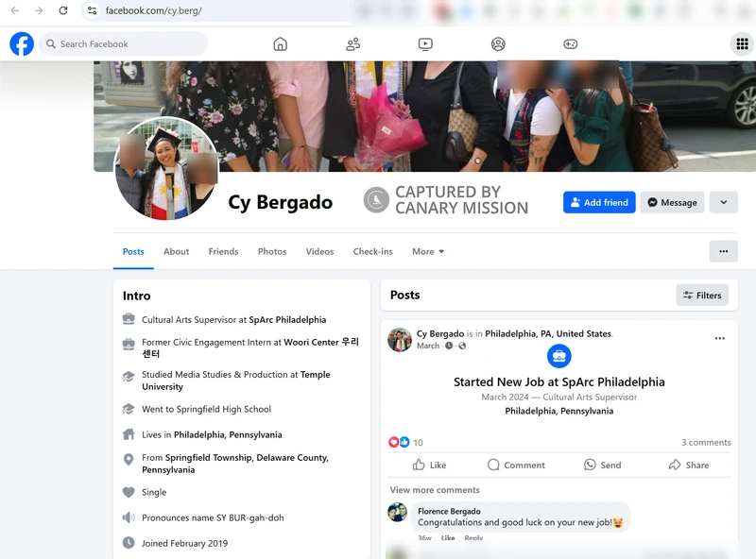Expand the chevron dropdown next to Message
Screen dimensions: 756x559
(723, 202)
